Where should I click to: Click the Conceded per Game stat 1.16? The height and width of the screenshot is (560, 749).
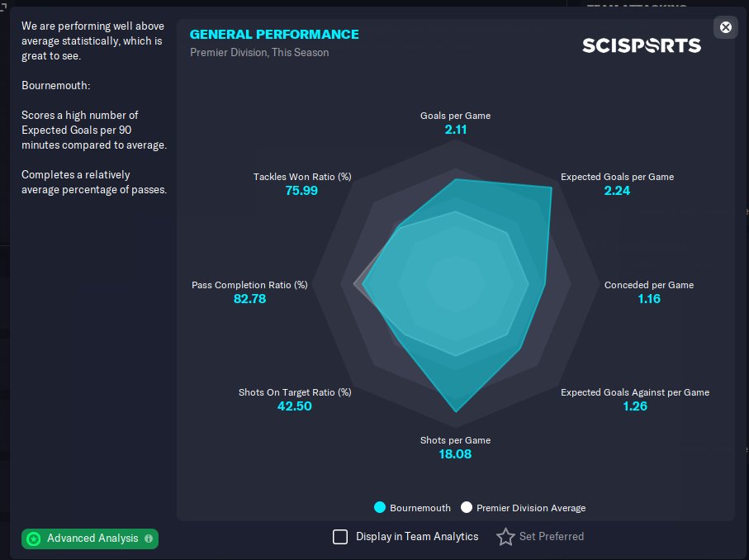[x=649, y=299]
